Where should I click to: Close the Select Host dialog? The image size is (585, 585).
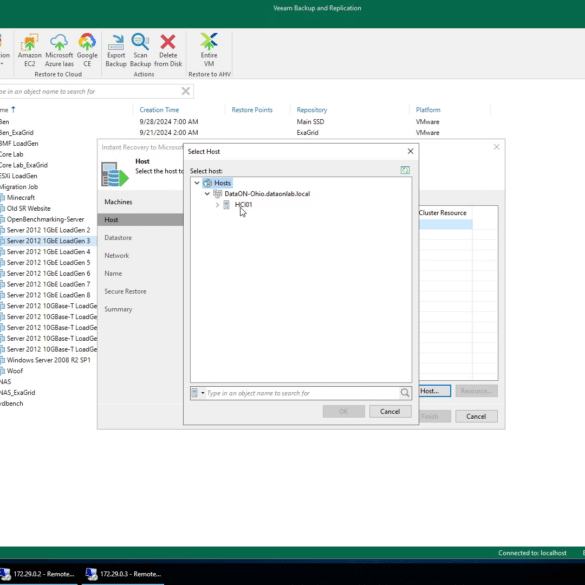[x=410, y=151]
